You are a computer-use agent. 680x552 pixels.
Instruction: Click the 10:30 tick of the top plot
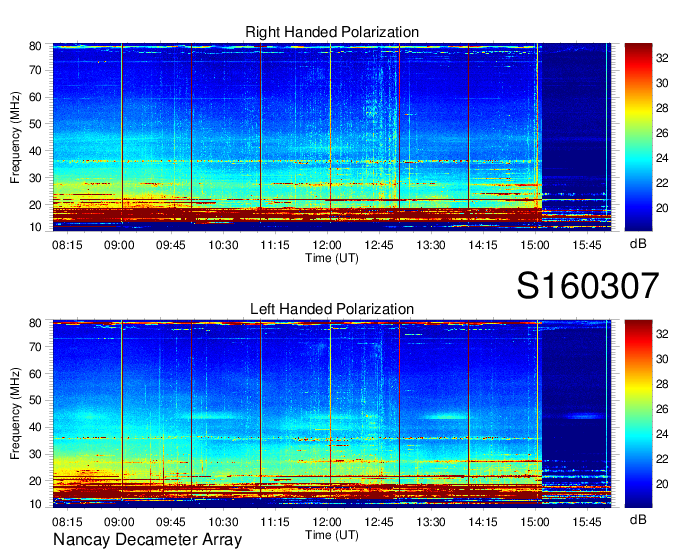pos(223,245)
